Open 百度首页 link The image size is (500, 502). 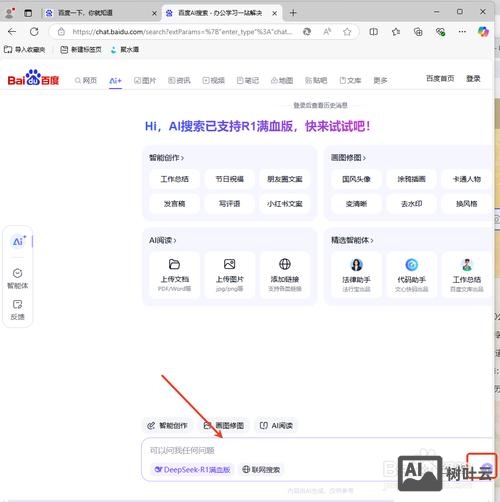440,78
